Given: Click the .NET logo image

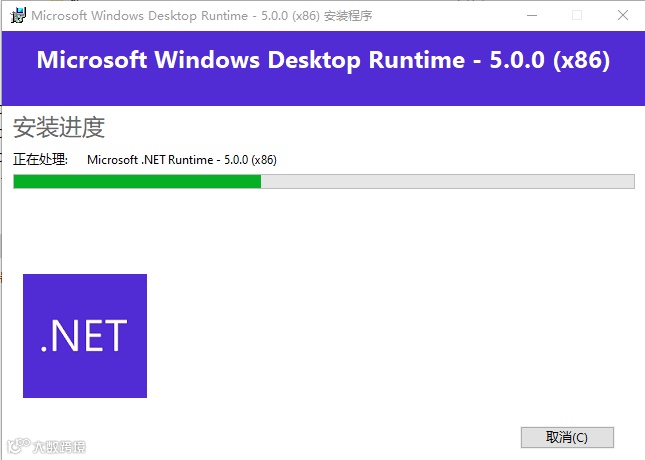Looking at the screenshot, I should (x=85, y=336).
